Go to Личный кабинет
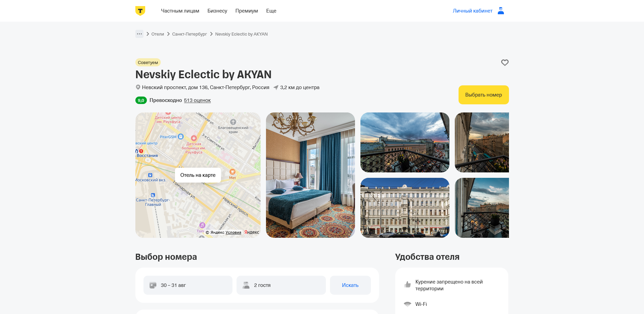The image size is (644, 314). (x=472, y=11)
